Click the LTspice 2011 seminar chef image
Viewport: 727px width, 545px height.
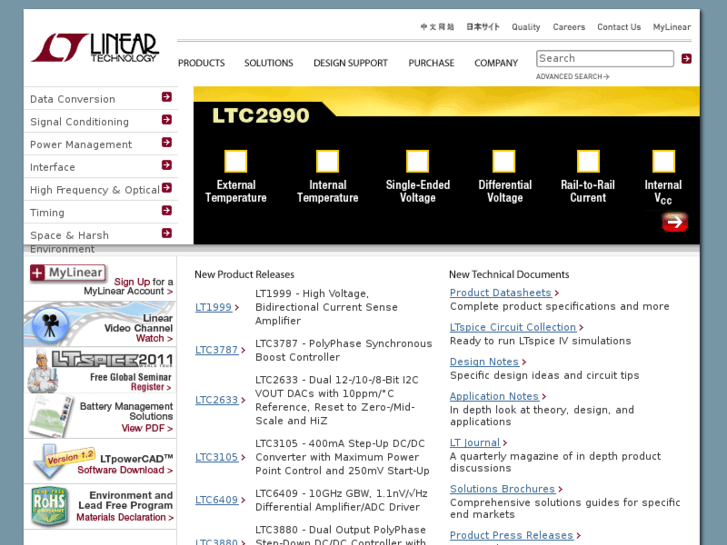click(x=42, y=371)
